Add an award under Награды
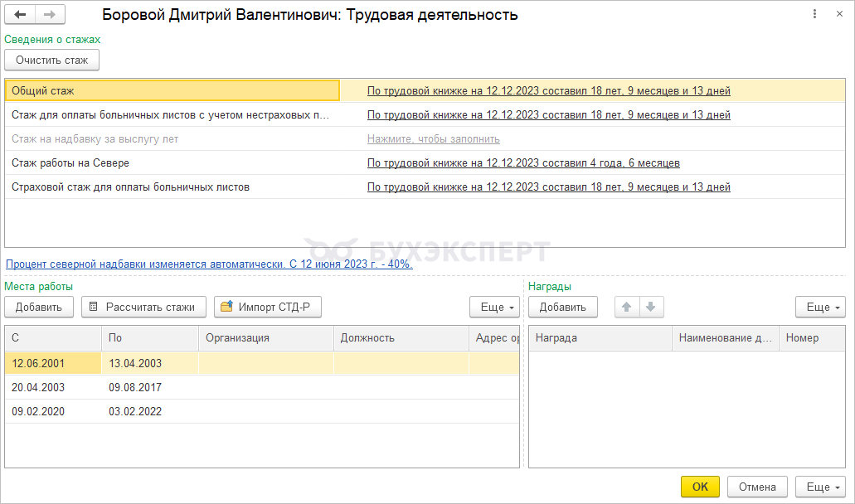The height and width of the screenshot is (504, 855). pyautogui.click(x=563, y=308)
